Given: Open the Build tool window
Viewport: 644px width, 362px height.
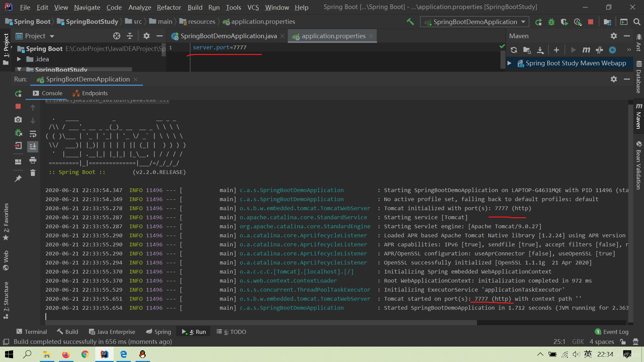Looking at the screenshot, I should pos(67,332).
